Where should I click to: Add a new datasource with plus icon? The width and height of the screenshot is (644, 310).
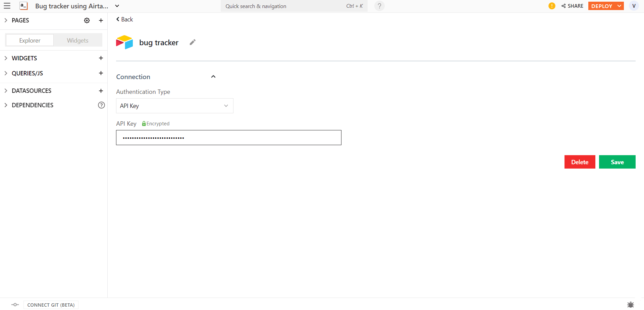[101, 91]
